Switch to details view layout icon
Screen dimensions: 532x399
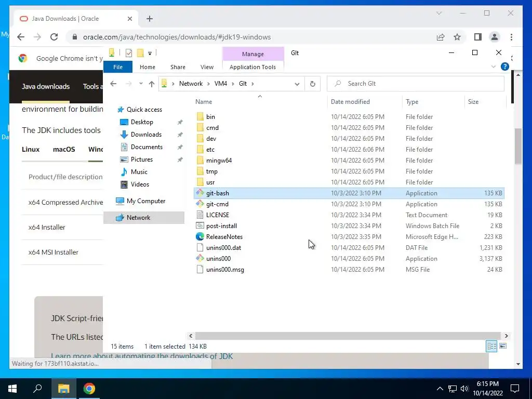[x=491, y=346]
